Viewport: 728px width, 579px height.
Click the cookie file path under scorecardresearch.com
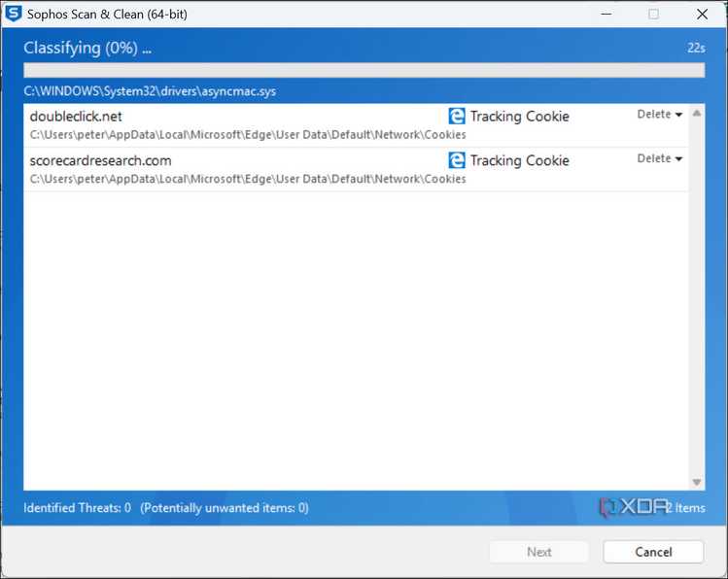(248, 179)
